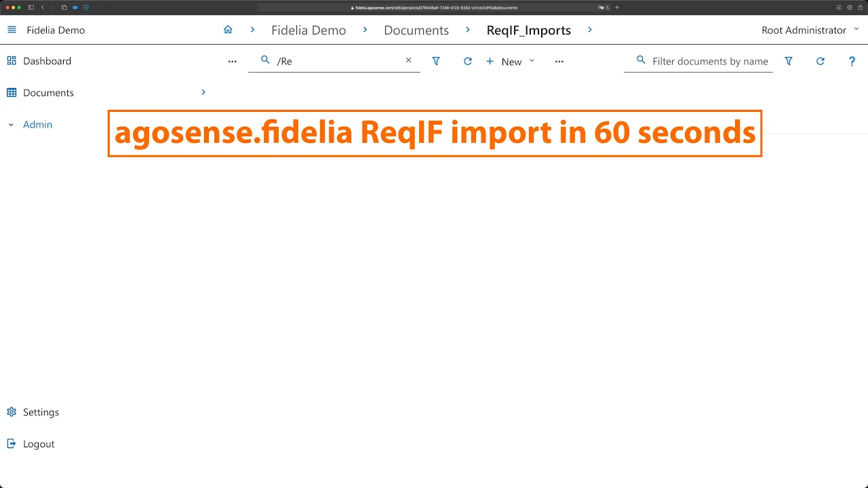868x488 pixels.
Task: Open Dashboard in the sidebar
Action: (x=47, y=61)
